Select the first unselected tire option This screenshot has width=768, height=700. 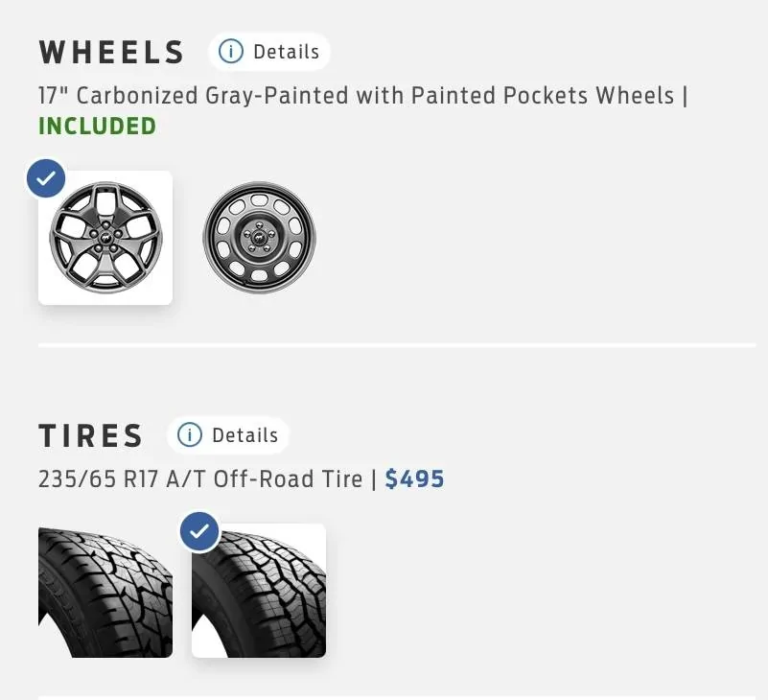[105, 590]
